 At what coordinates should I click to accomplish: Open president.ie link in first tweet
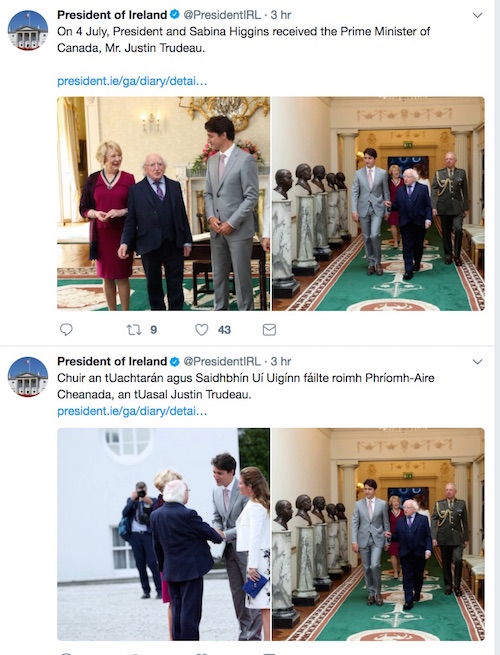pyautogui.click(x=132, y=81)
